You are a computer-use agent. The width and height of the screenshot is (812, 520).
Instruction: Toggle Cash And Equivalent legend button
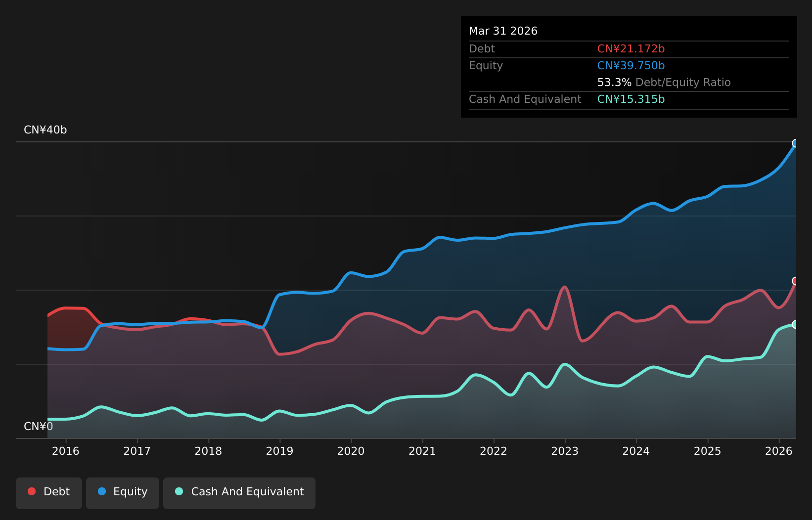point(239,493)
